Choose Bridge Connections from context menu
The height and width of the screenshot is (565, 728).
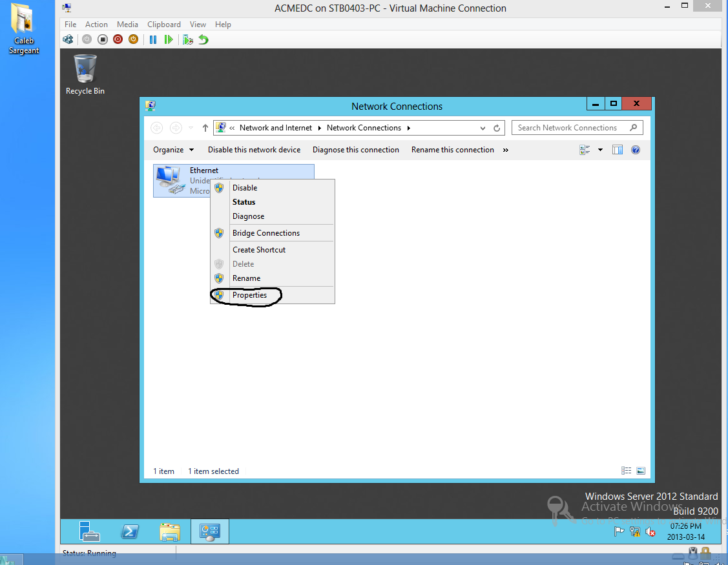[x=273, y=233]
